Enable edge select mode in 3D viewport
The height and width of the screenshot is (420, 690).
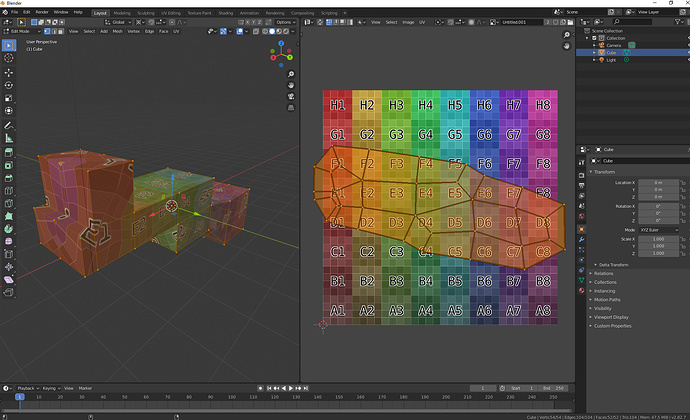pyautogui.click(x=54, y=31)
